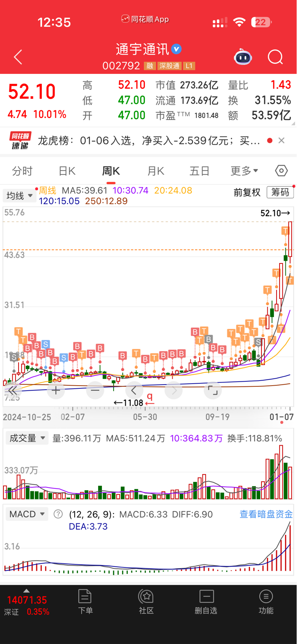
Task: Switch to 五日 five-day tab
Action: (200, 171)
